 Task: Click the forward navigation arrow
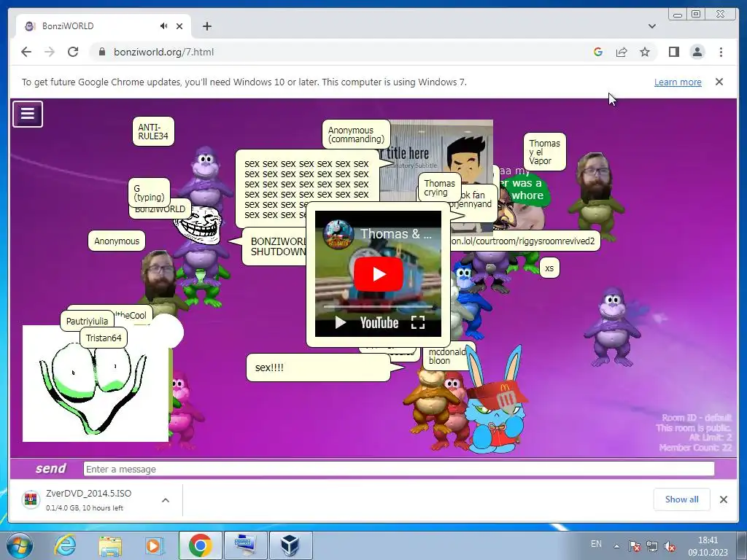pyautogui.click(x=50, y=52)
